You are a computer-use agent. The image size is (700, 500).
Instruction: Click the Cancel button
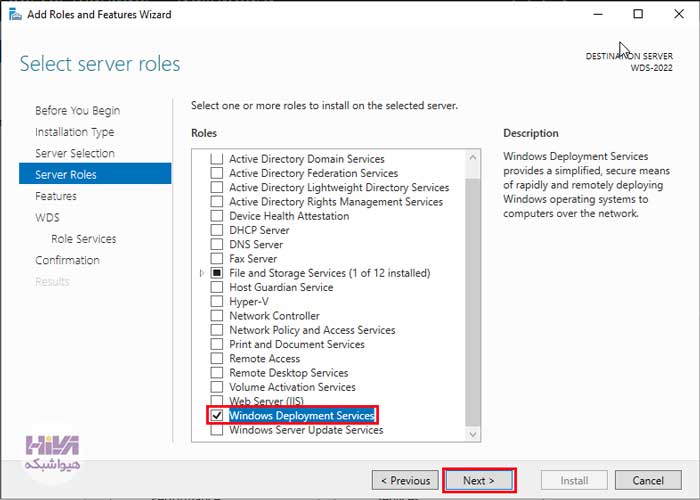[648, 480]
